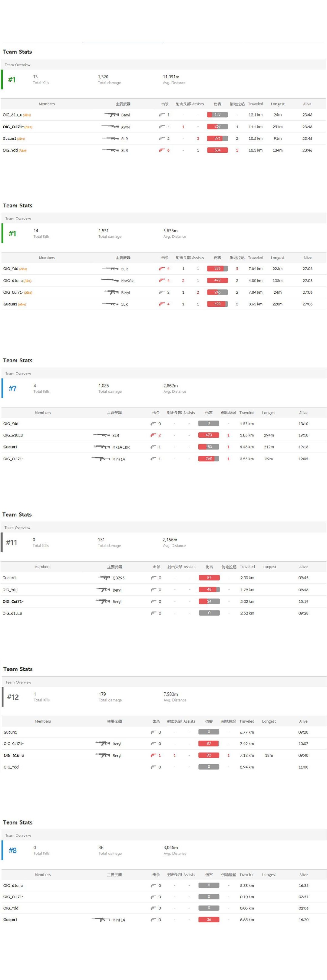This screenshot has width=327, height=980.
Task: Open Team Overview tab in the #12 section
Action: (18, 682)
